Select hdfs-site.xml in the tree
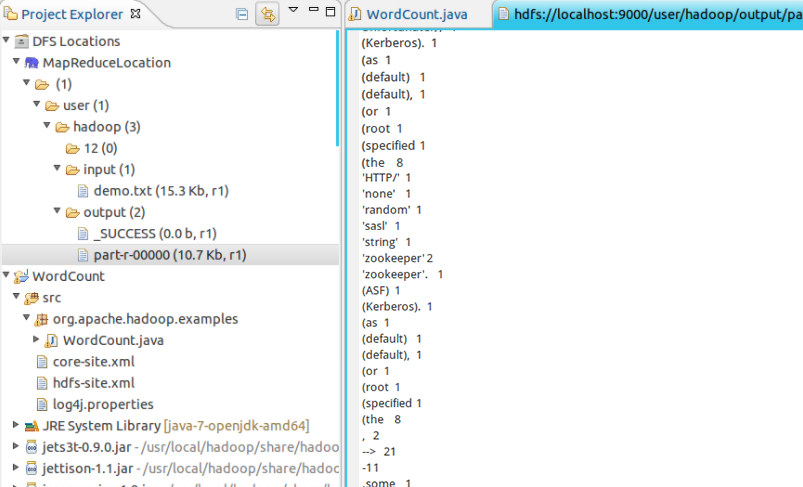The height and width of the screenshot is (487, 803). point(93,383)
